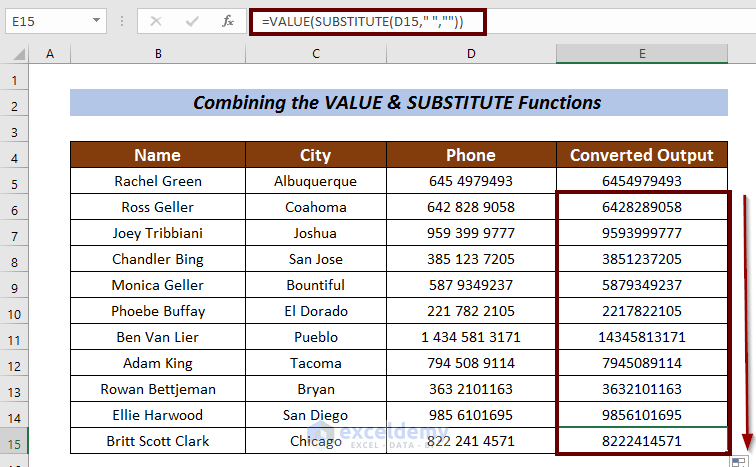Click into the formula bar text
Image resolution: width=756 pixels, height=467 pixels.
coord(500,20)
